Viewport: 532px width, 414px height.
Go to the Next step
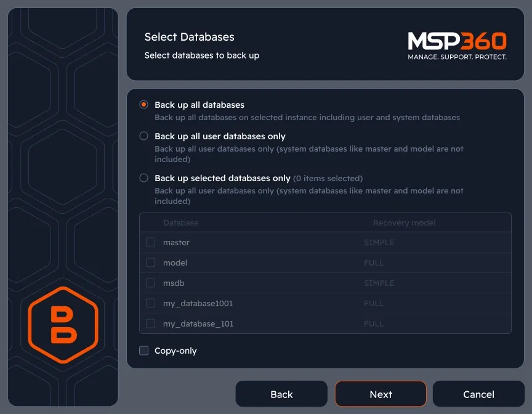click(381, 394)
